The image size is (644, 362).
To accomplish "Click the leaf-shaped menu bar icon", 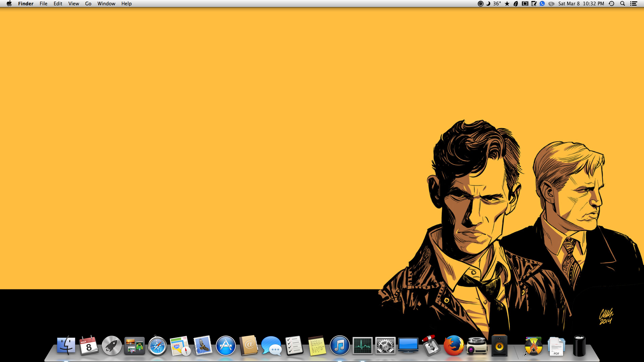I will click(516, 4).
